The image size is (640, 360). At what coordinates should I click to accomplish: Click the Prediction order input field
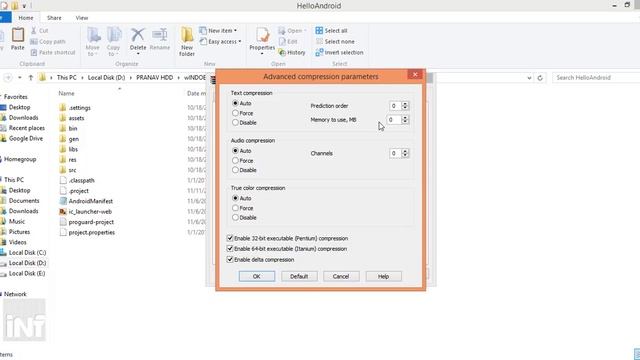(395, 106)
